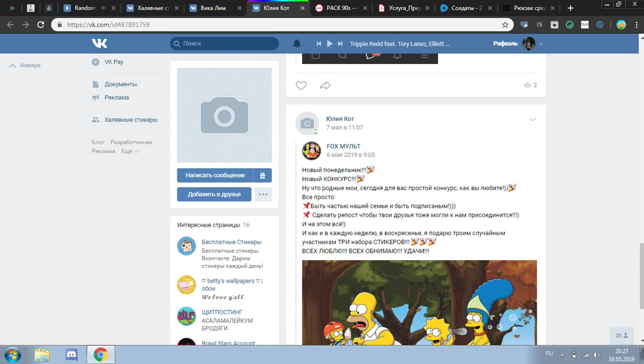Open Chrome three-dot menu
The height and width of the screenshot is (364, 644).
[x=636, y=25]
